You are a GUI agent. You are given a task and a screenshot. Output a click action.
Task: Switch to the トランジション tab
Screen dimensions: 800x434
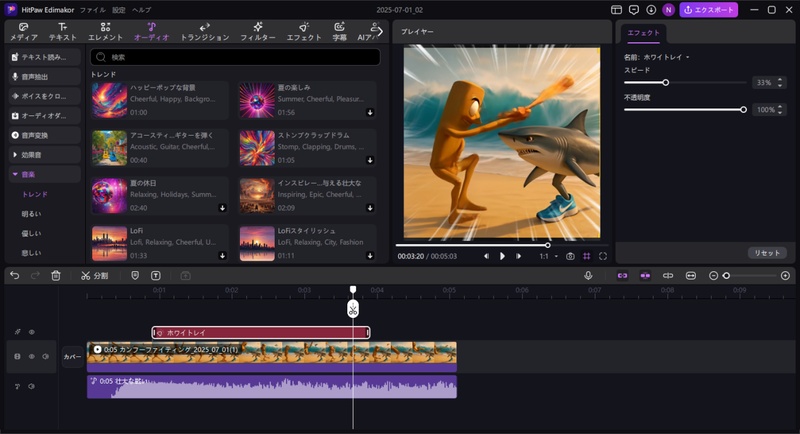pyautogui.click(x=205, y=31)
